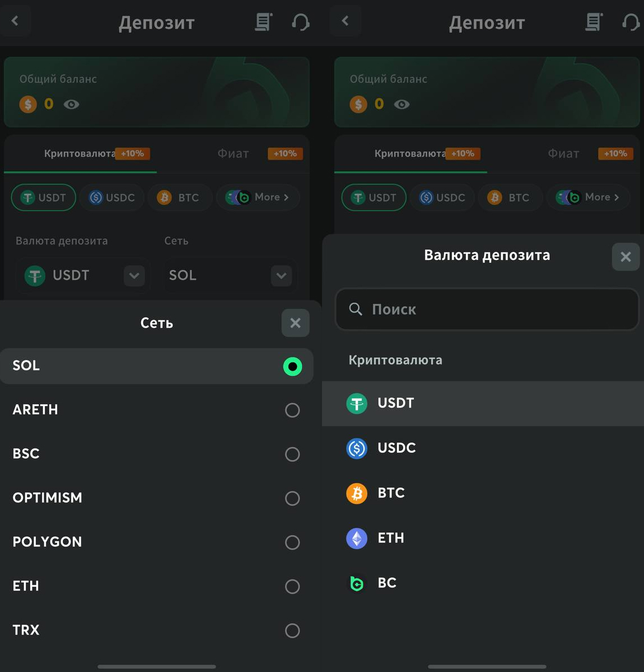The image size is (644, 672).
Task: Expand the USDT deposit currency dropdown
Action: click(x=134, y=276)
